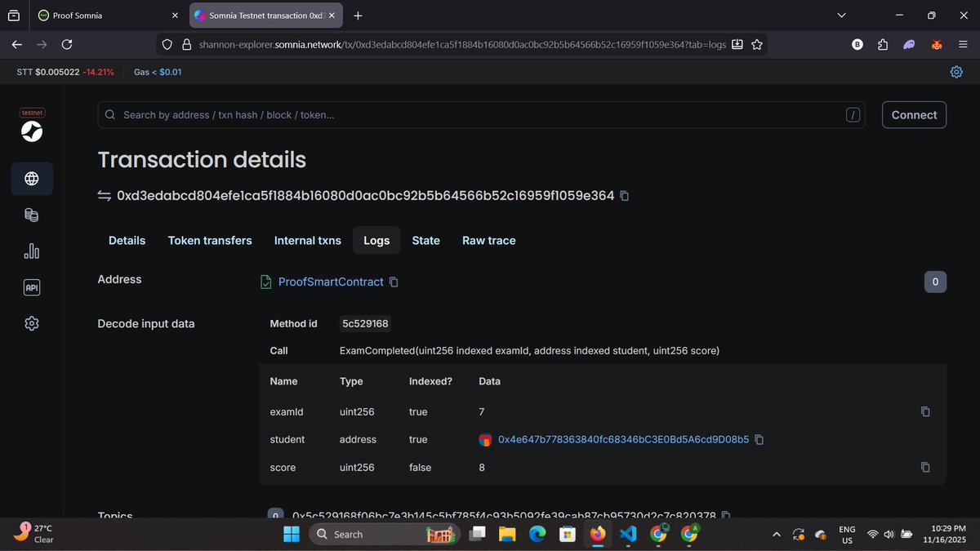Image resolution: width=980 pixels, height=551 pixels.
Task: Click the log index 0 badge
Action: point(935,282)
